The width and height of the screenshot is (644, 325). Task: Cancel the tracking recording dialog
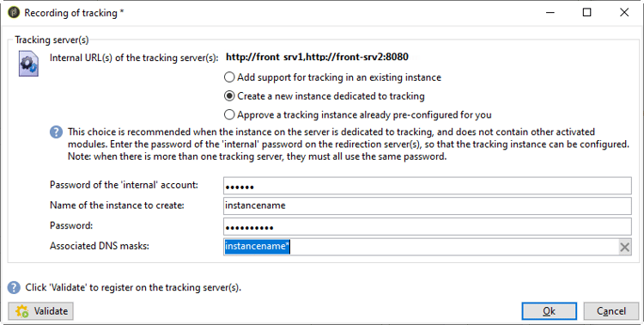[x=611, y=311]
